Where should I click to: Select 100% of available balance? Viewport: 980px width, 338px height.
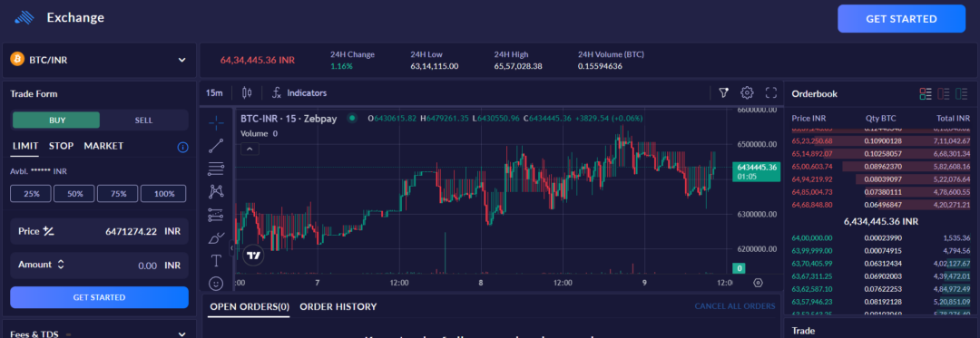coord(163,193)
